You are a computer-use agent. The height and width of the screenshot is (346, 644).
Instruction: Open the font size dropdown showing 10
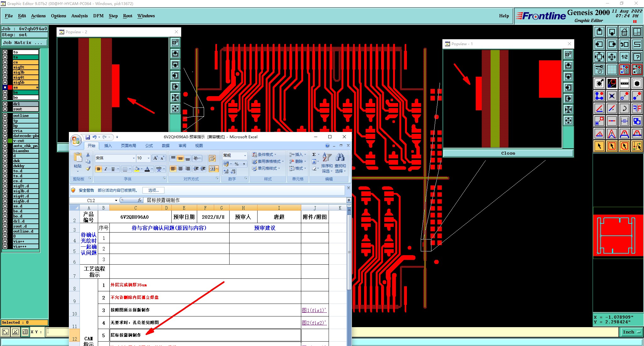148,158
